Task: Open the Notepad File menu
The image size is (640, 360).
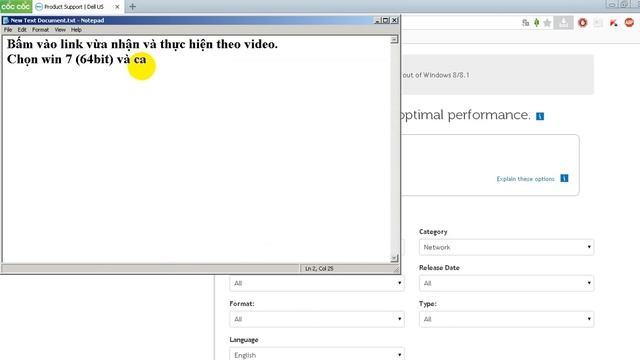Action: pos(8,30)
